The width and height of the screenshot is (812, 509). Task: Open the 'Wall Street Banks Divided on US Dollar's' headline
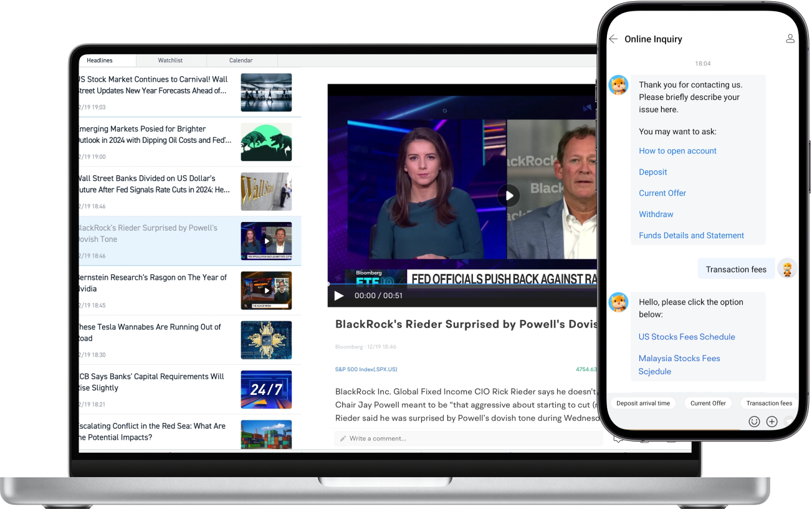(x=153, y=184)
